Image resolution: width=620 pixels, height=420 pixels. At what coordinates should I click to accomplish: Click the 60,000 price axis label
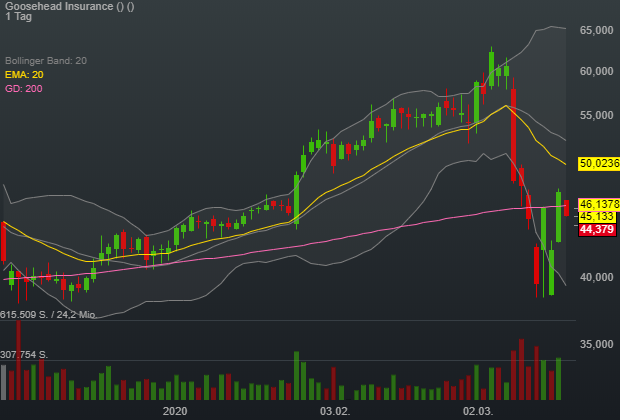[596, 71]
